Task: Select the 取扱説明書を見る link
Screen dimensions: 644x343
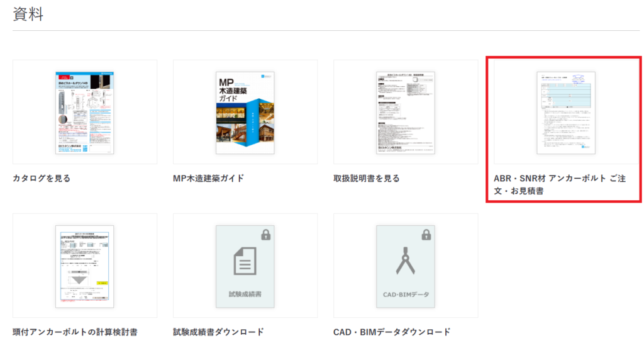Action: [366, 178]
